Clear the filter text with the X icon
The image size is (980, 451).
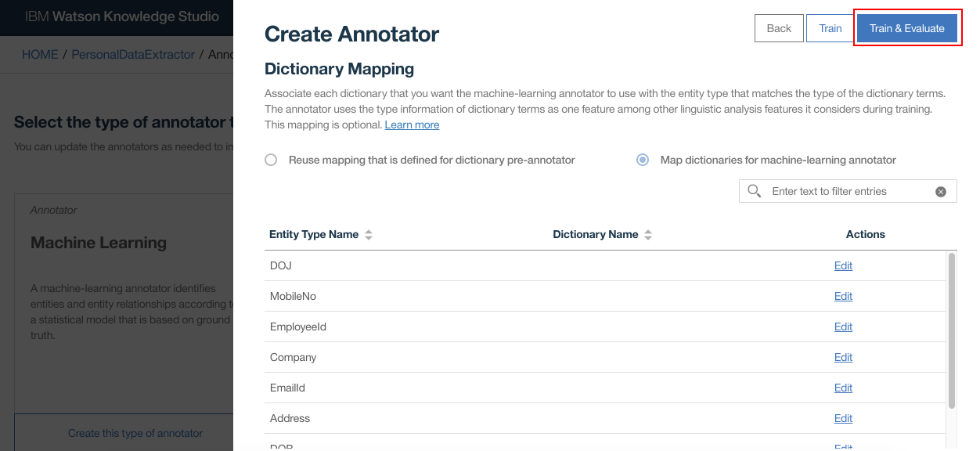941,192
